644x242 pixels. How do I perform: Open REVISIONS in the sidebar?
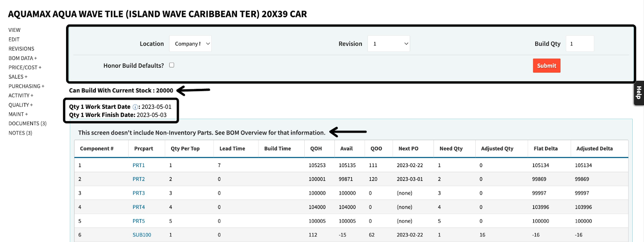click(21, 49)
